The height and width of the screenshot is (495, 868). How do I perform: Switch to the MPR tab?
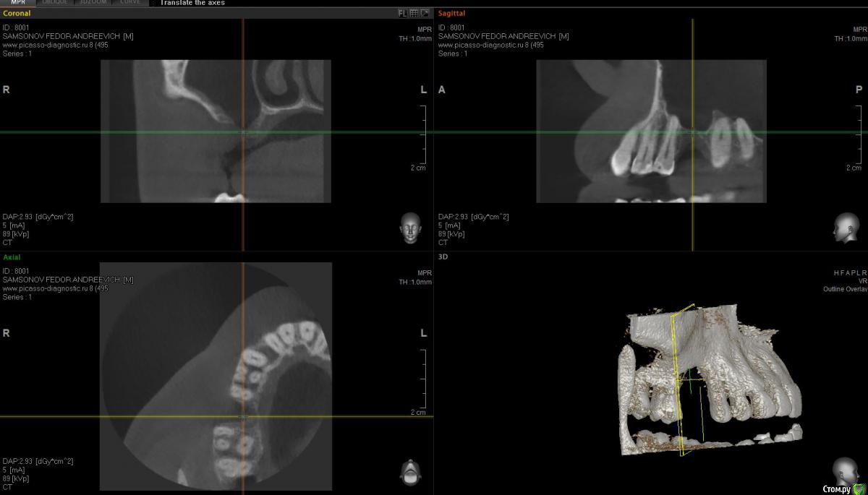click(18, 3)
